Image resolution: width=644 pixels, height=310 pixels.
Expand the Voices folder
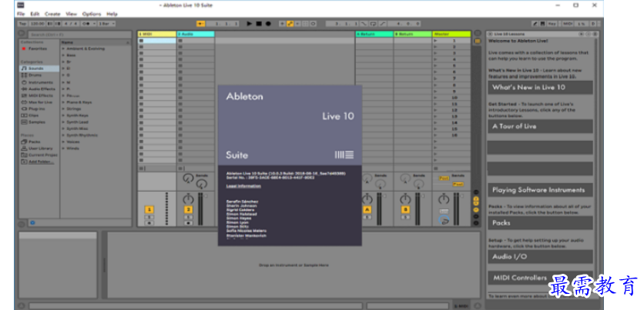point(63,142)
